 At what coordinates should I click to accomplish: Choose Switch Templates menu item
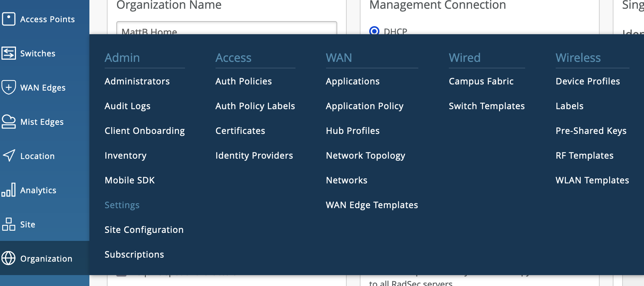[487, 106]
